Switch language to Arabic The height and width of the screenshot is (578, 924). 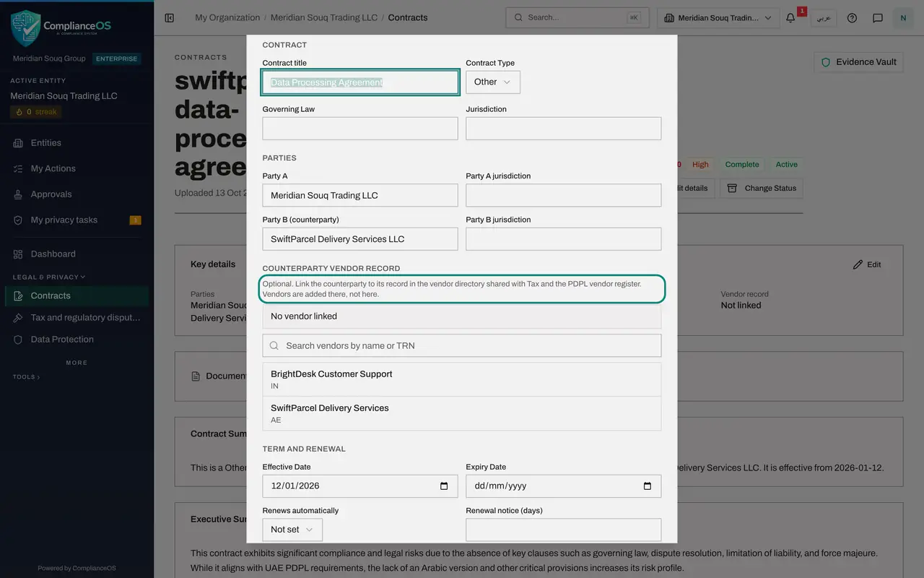point(823,17)
